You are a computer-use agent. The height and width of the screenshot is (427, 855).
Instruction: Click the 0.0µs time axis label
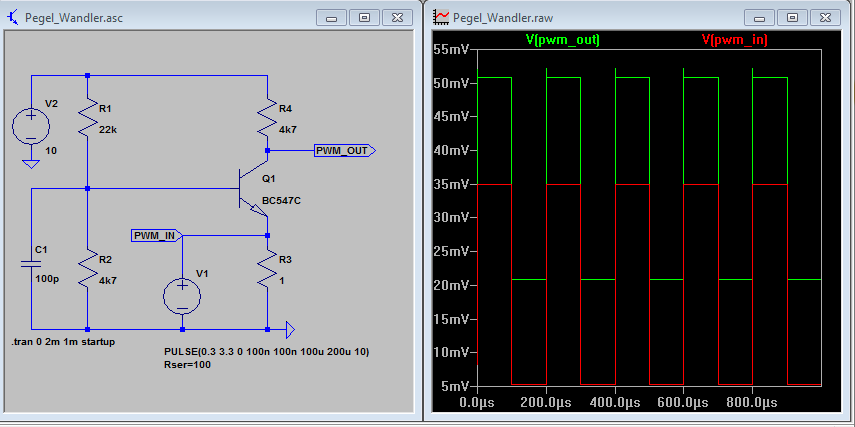[x=477, y=403]
